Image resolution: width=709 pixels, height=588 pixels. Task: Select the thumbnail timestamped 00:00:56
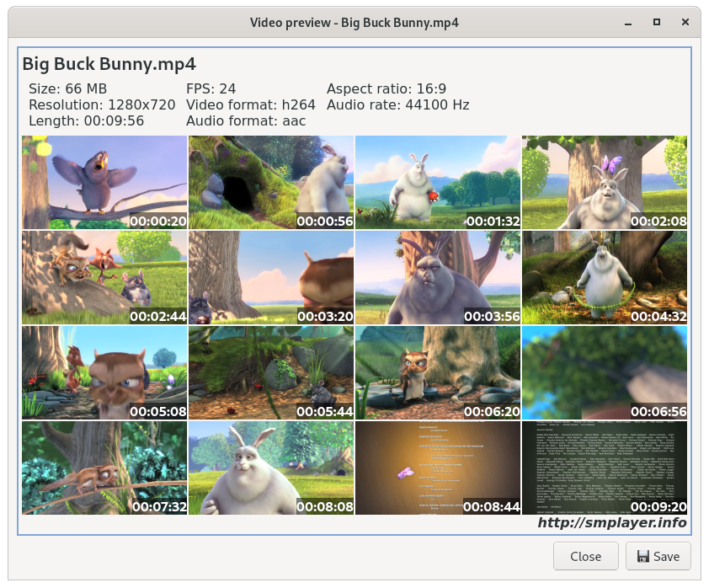click(271, 182)
